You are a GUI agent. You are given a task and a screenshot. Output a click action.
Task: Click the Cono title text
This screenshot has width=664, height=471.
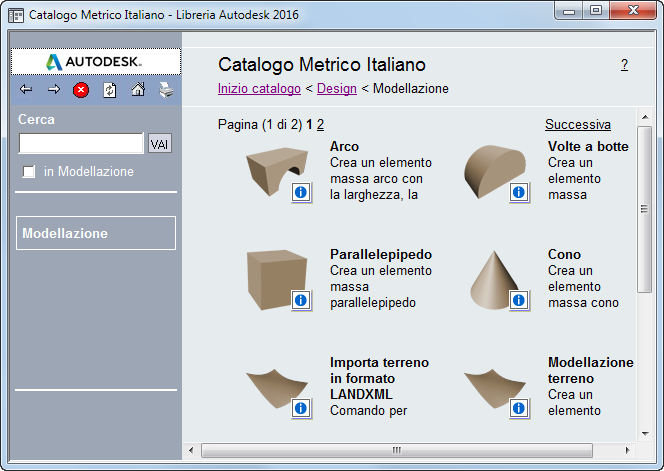(564, 255)
